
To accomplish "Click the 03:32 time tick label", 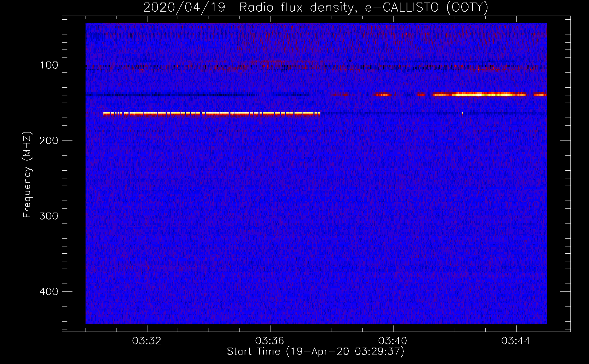I will 147,341.
